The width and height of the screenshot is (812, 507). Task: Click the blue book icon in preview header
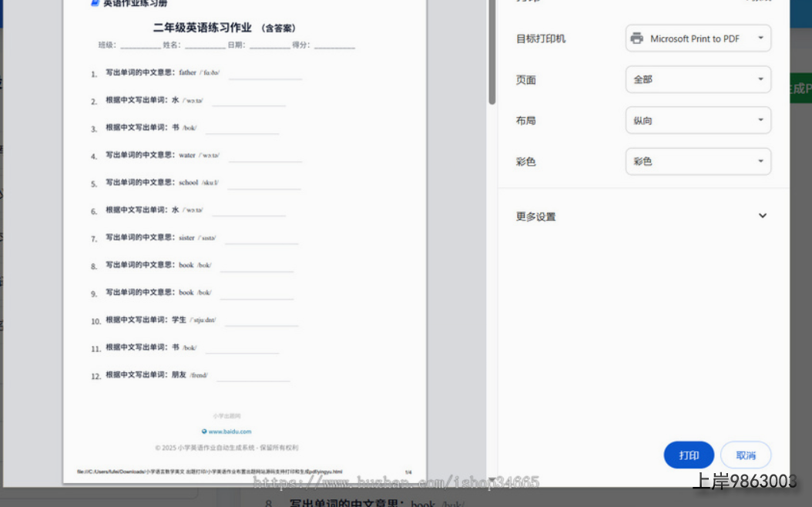coord(95,3)
